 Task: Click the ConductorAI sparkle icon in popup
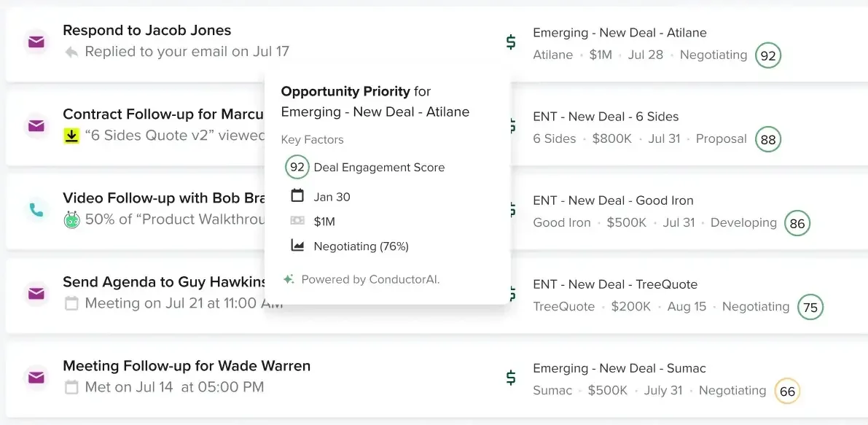click(289, 279)
